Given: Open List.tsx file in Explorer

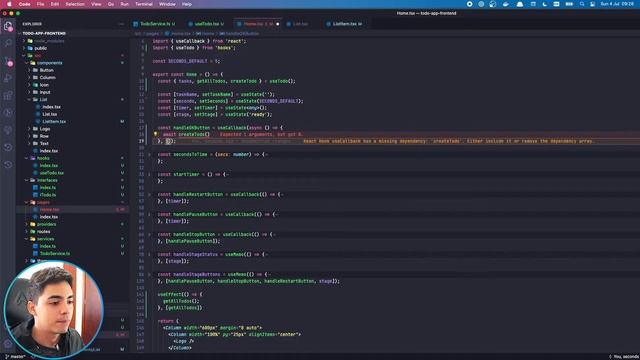Looking at the screenshot, I should pos(49,114).
